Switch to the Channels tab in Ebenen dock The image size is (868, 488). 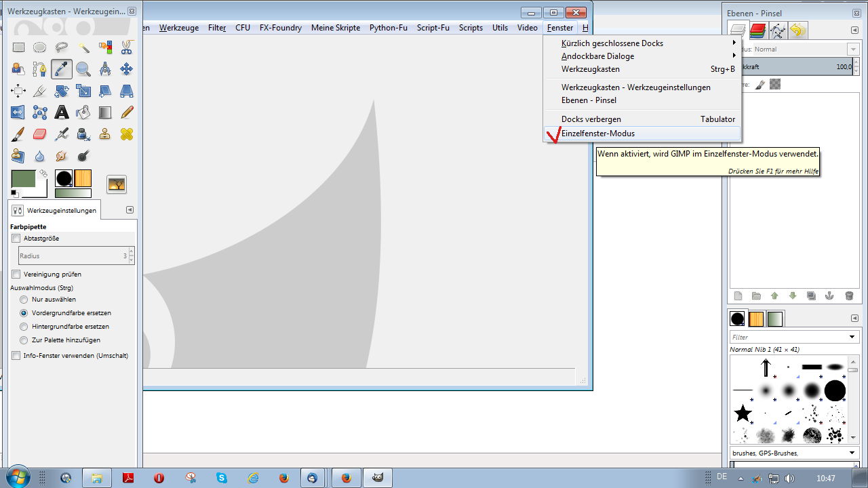[757, 30]
